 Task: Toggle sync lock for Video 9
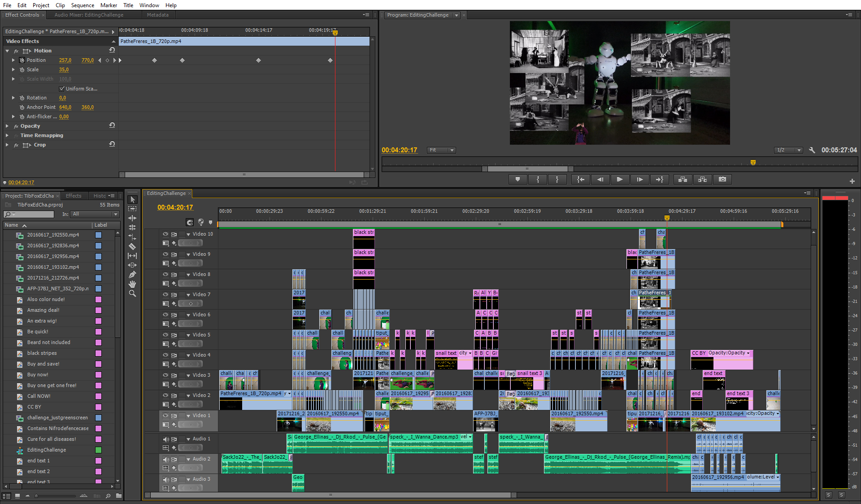click(x=174, y=254)
